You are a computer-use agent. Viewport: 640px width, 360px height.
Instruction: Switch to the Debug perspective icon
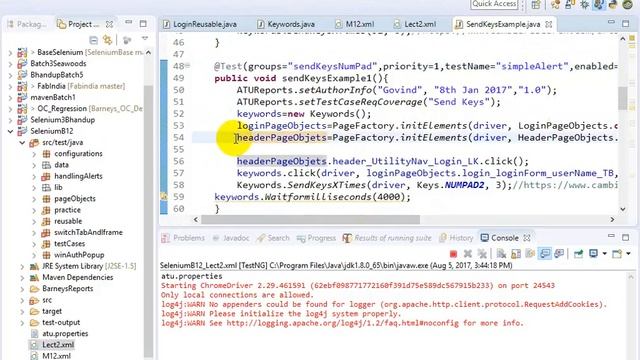click(x=584, y=5)
